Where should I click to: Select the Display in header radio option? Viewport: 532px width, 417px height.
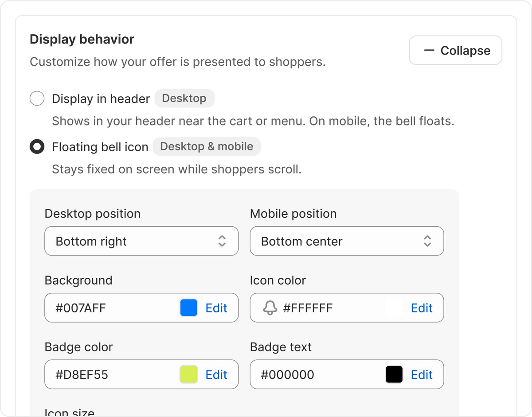tap(37, 98)
